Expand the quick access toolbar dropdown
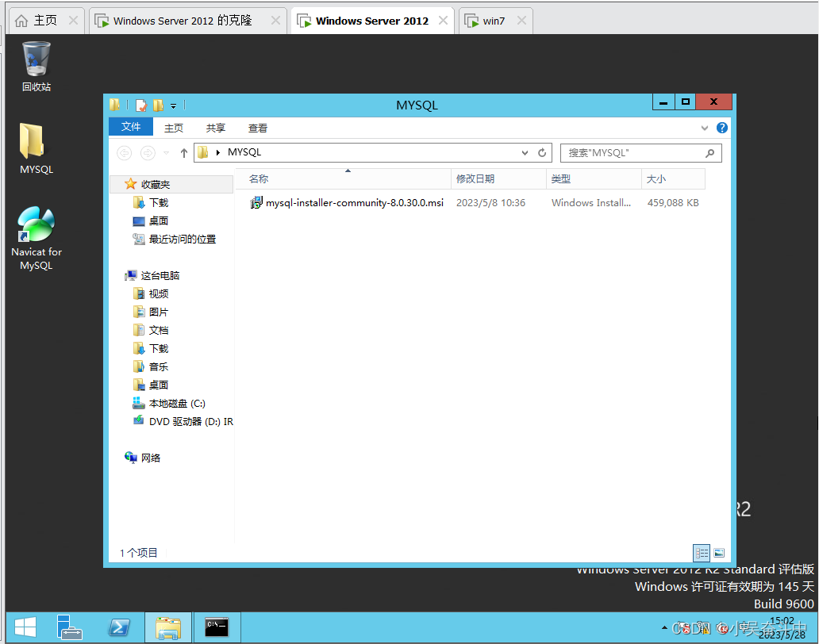Viewport: 819px width, 644px height. click(x=174, y=104)
